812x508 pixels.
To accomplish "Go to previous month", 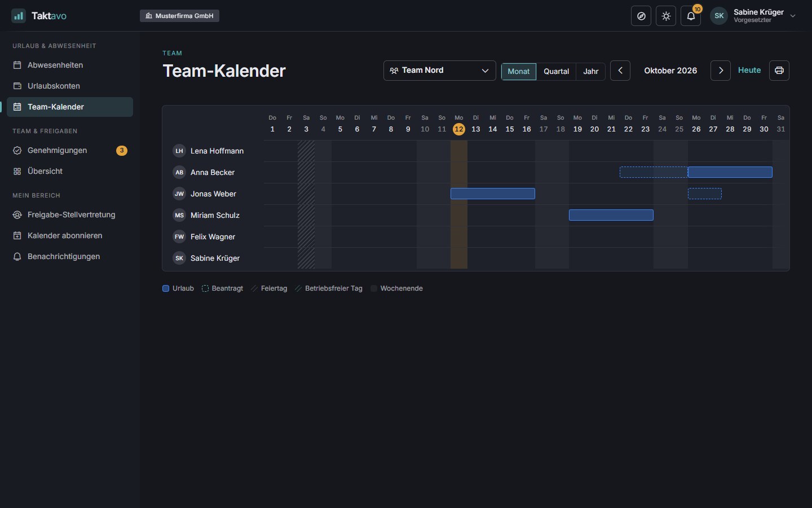I will pyautogui.click(x=620, y=71).
